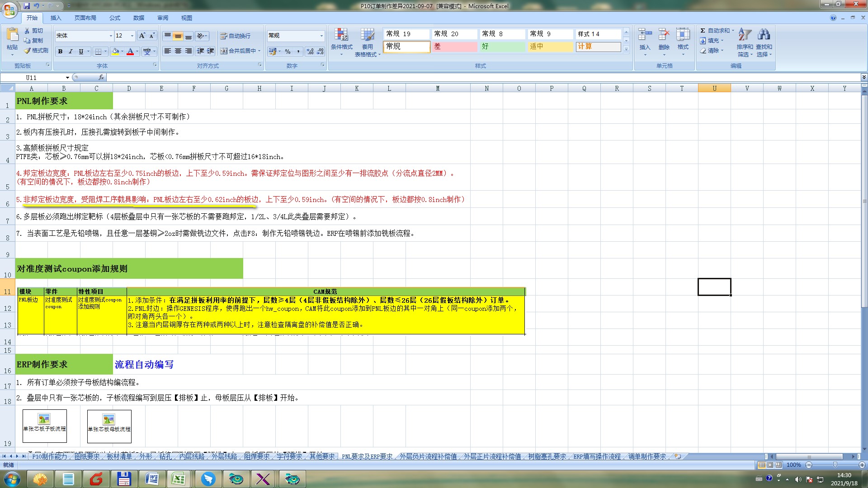The image size is (868, 488).
Task: Open the font name dropdown (宋体)
Action: pos(111,36)
